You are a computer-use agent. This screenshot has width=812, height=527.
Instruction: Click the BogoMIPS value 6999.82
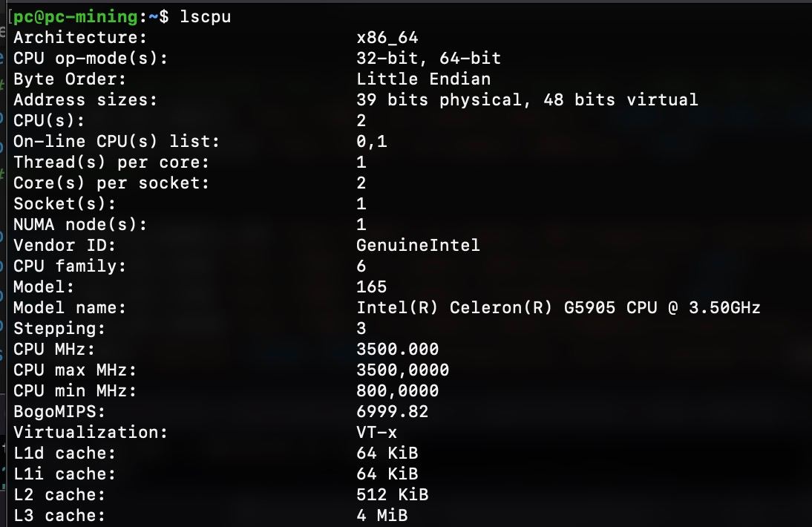[x=392, y=411]
